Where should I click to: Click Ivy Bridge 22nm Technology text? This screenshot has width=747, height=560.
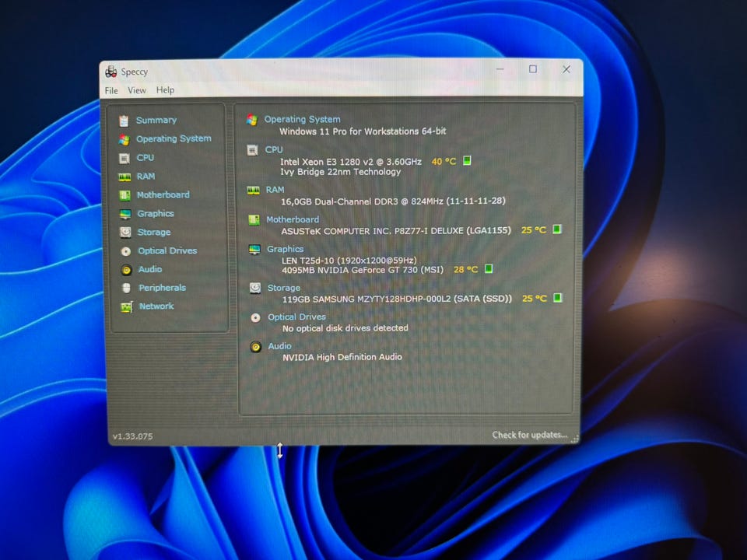pos(340,172)
